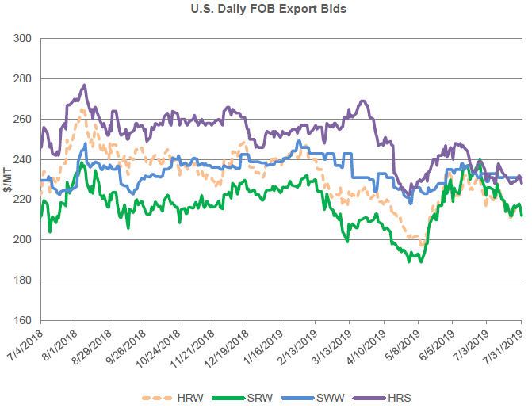Click the HRW dashed orange legend swatch
Viewport: 532px width, 412px height.
point(159,398)
